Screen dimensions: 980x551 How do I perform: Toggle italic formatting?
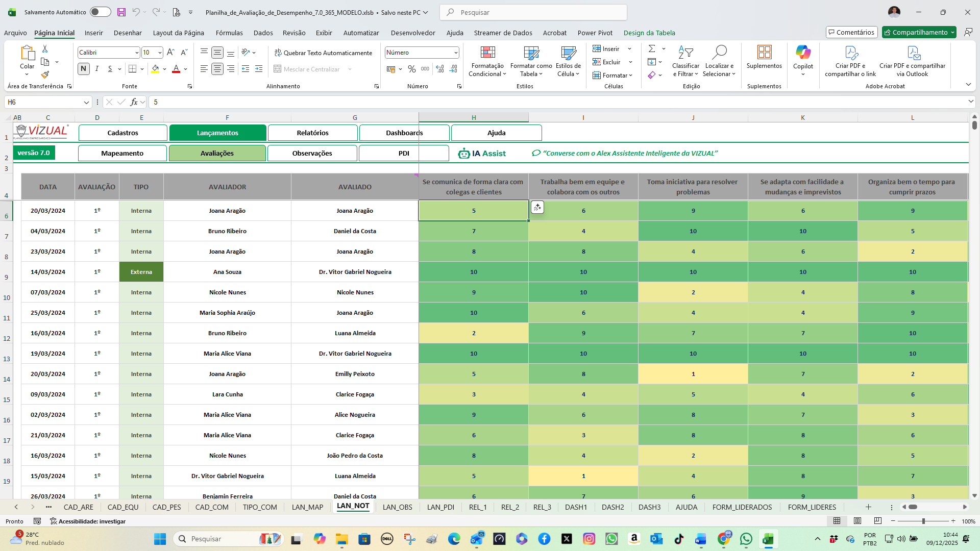(96, 69)
